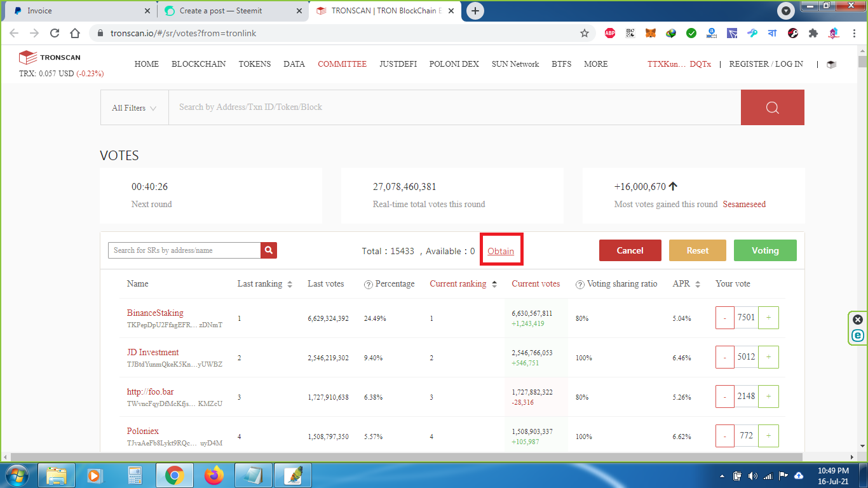Decrease Poloniex vote with minus button
This screenshot has height=488, width=868.
[725, 436]
